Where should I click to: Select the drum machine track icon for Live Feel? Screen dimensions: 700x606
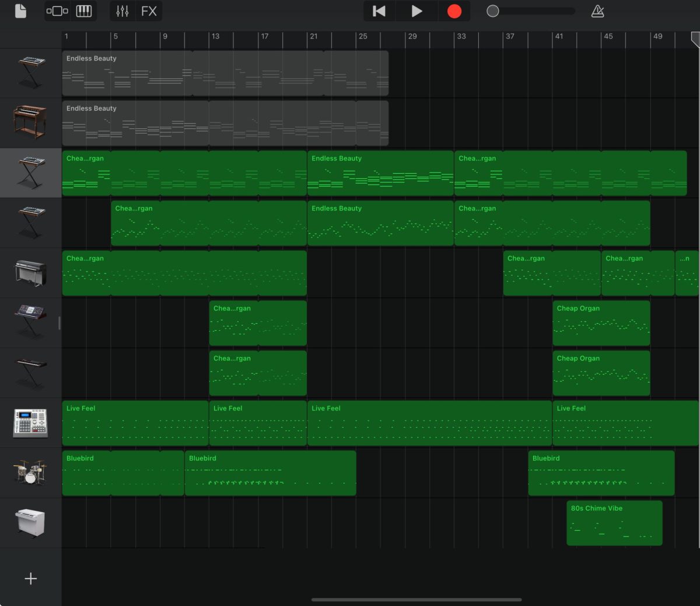coord(30,423)
